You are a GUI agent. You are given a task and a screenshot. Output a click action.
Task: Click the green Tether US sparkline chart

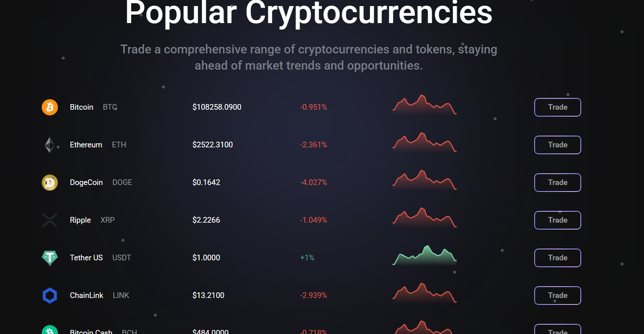[x=424, y=256]
